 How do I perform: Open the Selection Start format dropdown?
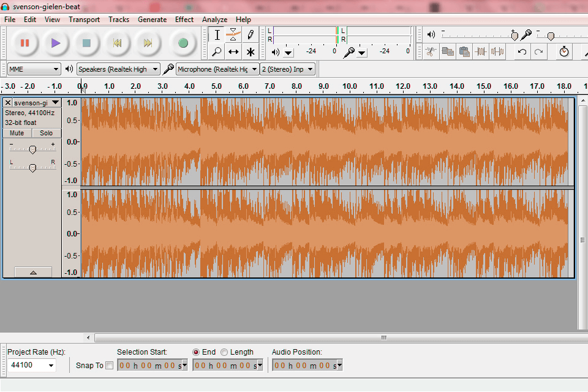coord(184,366)
